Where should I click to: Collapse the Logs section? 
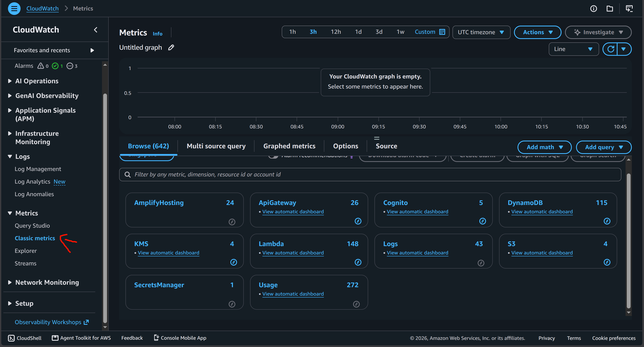pyautogui.click(x=10, y=157)
